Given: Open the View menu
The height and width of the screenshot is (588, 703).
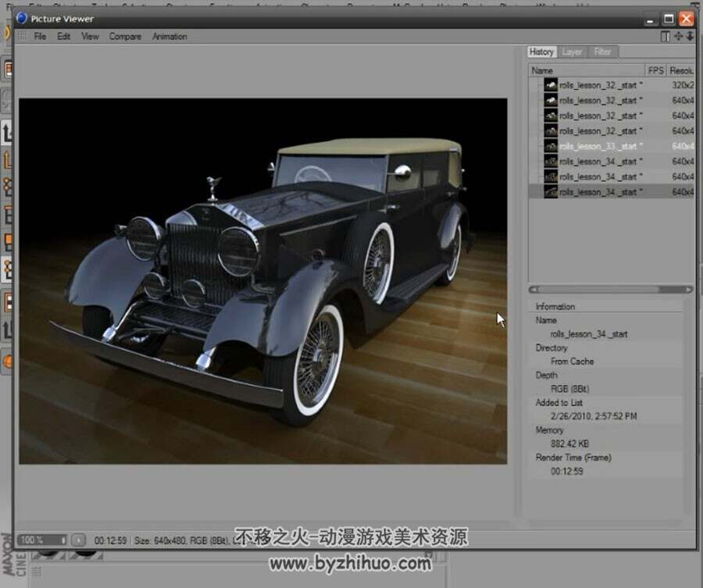Looking at the screenshot, I should [90, 36].
